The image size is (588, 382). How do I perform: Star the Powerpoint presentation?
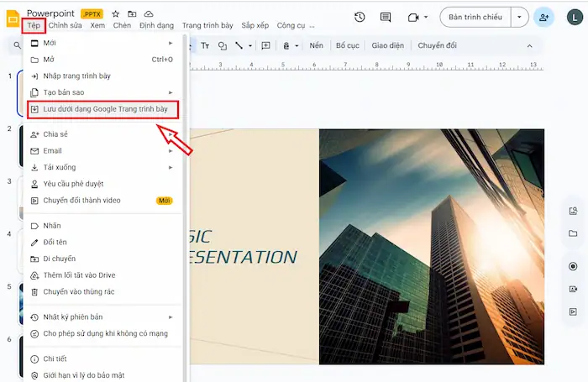(116, 14)
